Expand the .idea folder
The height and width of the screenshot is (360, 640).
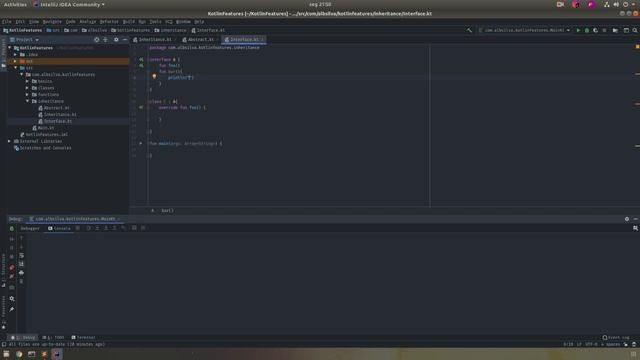16,55
